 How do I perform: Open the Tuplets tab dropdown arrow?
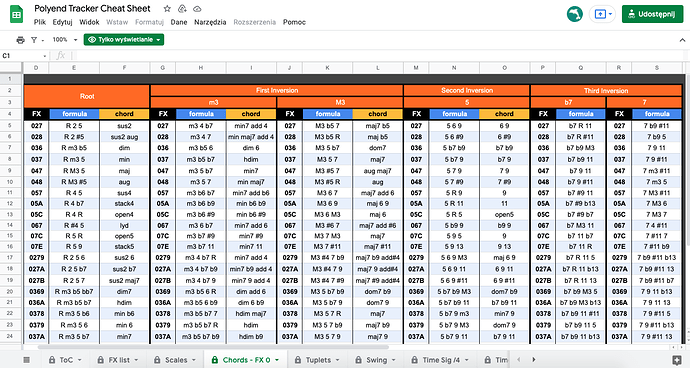pyautogui.click(x=337, y=360)
